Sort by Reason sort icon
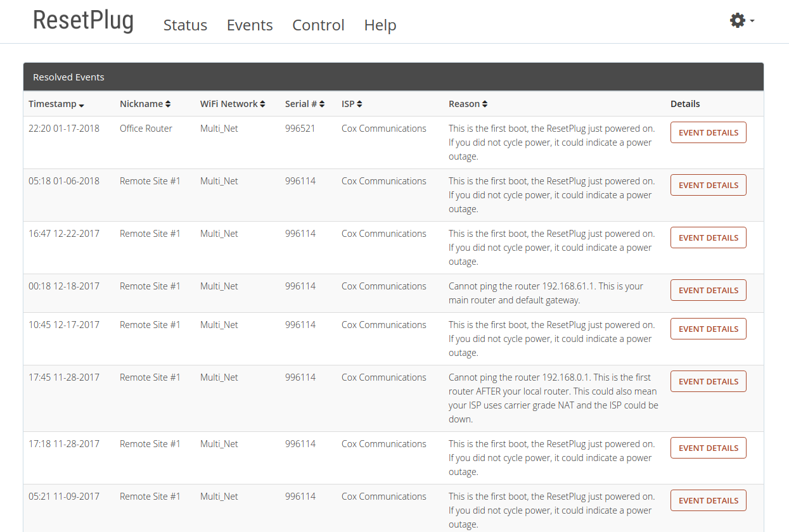The height and width of the screenshot is (532, 789). 485,104
